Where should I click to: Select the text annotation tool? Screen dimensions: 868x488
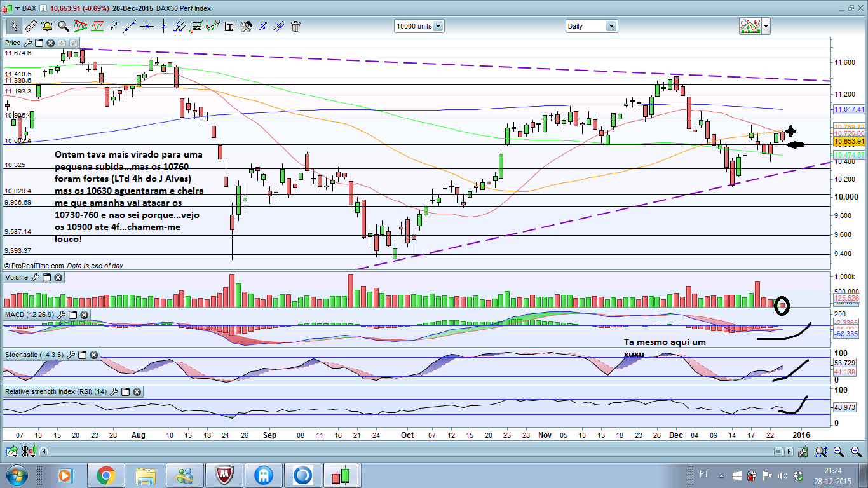tap(229, 26)
